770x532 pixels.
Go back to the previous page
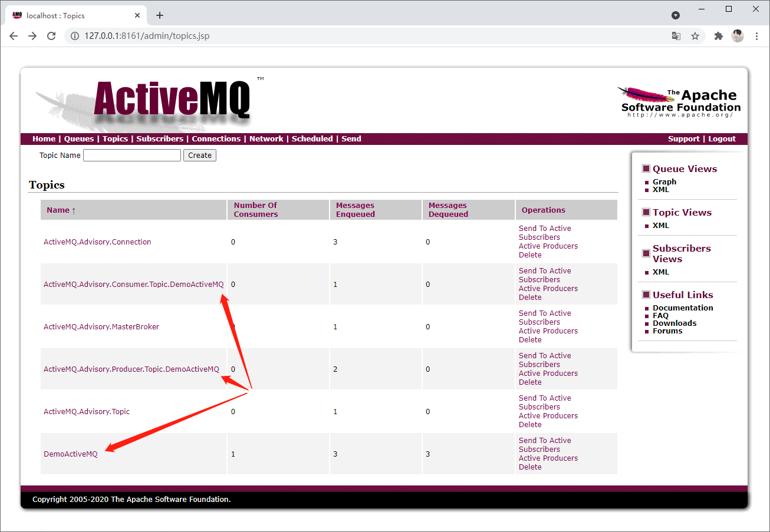(14, 36)
